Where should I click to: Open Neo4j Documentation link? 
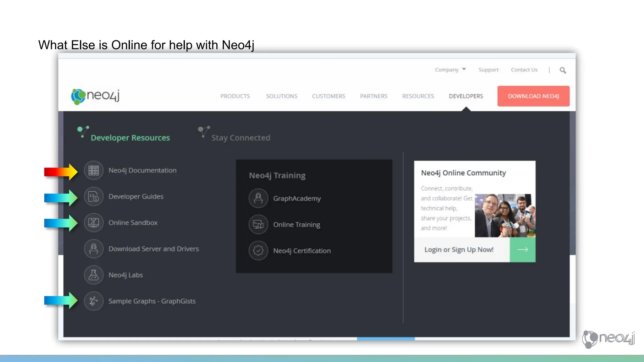coord(142,170)
